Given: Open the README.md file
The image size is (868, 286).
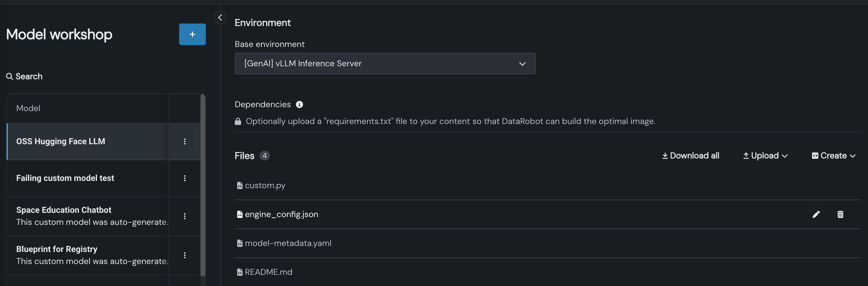Looking at the screenshot, I should 268,272.
